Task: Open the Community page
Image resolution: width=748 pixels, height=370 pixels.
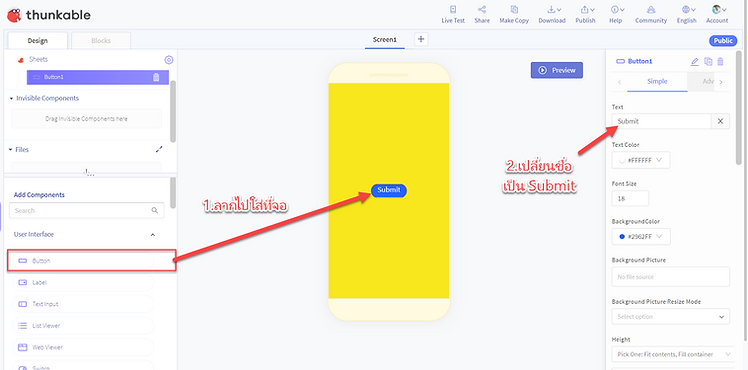Action: point(651,14)
